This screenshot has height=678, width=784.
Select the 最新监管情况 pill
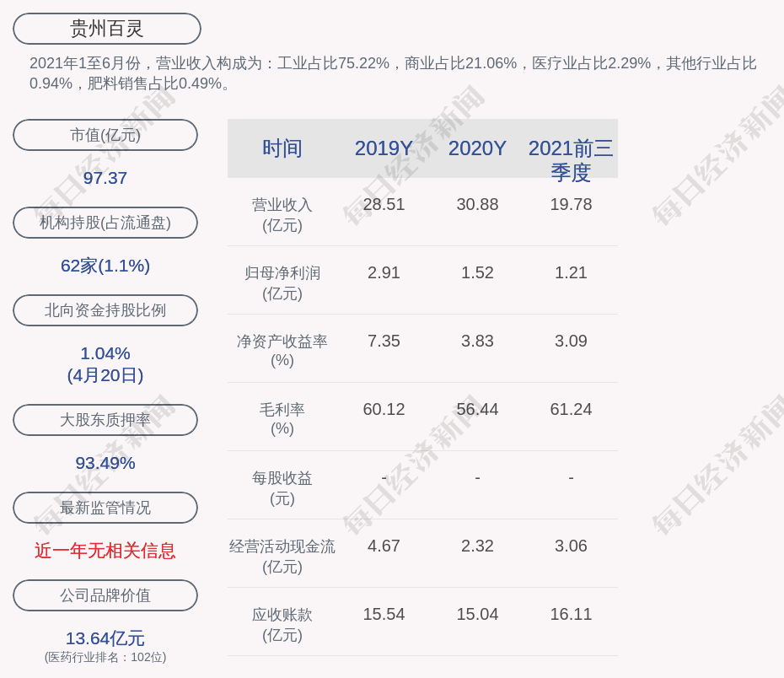(x=105, y=508)
